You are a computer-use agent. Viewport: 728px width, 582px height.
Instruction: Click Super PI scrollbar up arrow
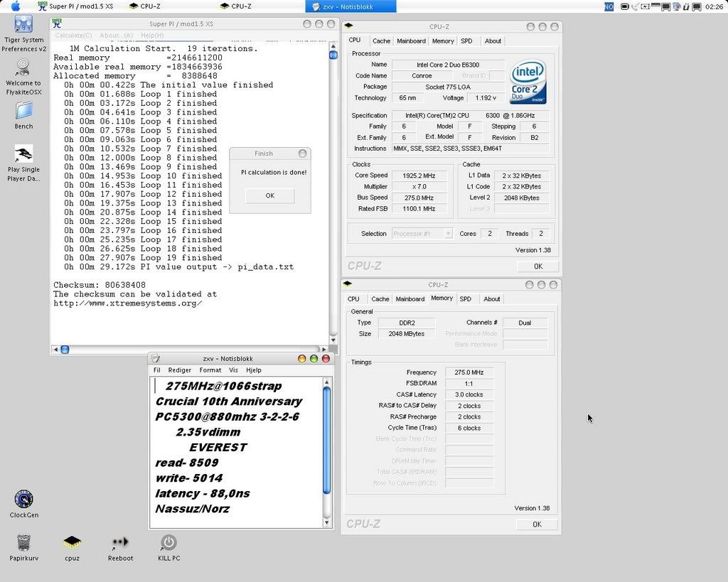click(333, 46)
